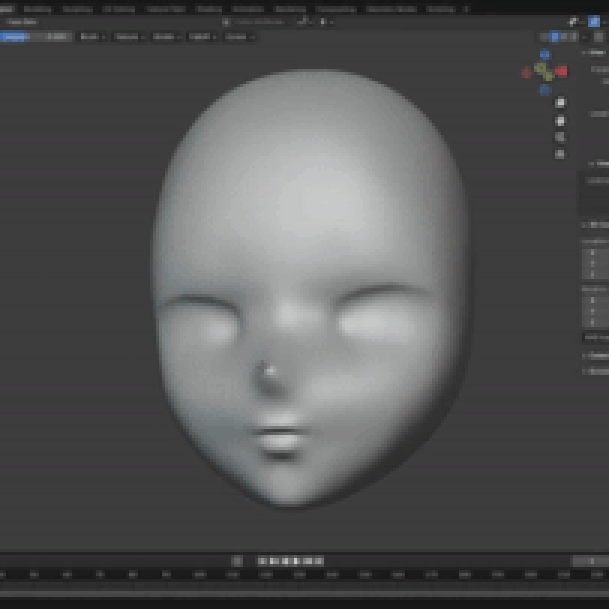Play animation in reverse
The height and width of the screenshot is (609, 609).
point(285,561)
